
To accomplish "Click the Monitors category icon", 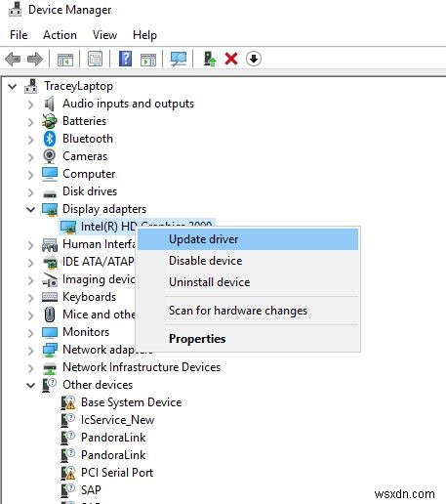I will [x=50, y=332].
